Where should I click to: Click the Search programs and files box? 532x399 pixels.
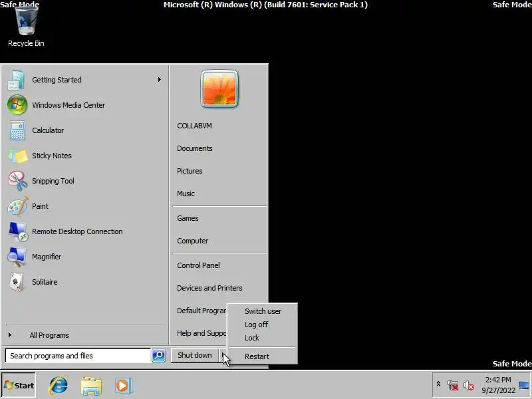[78, 356]
